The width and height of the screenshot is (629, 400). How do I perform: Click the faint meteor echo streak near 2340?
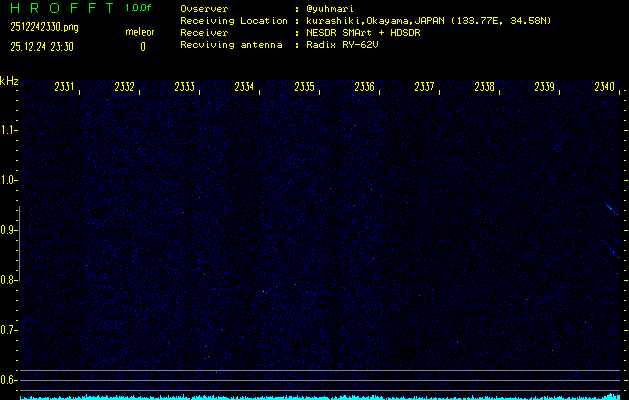coord(609,208)
